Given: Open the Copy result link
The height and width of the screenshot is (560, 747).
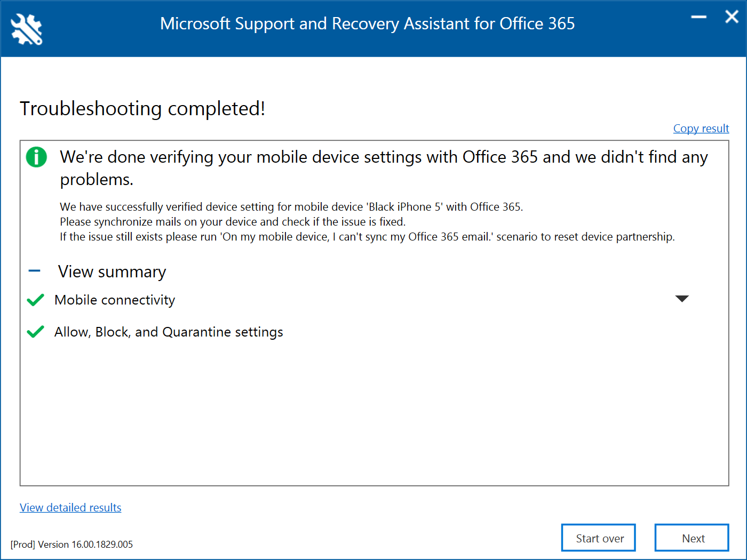Looking at the screenshot, I should point(701,129).
